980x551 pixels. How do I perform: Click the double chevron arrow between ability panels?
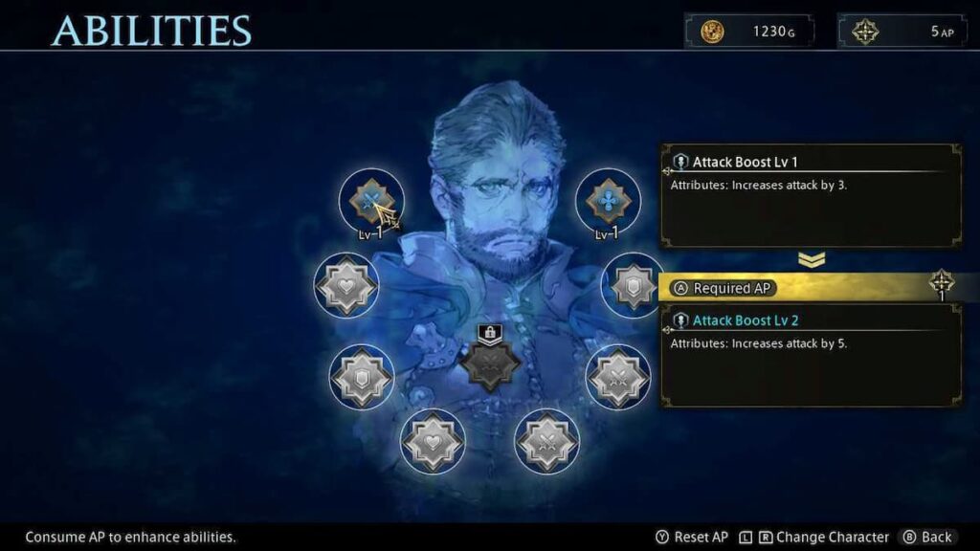point(812,259)
